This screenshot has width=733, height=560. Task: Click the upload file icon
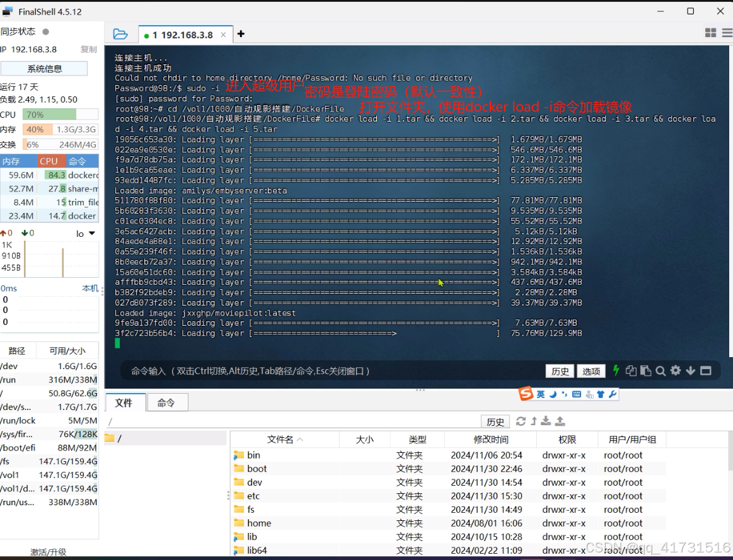560,421
